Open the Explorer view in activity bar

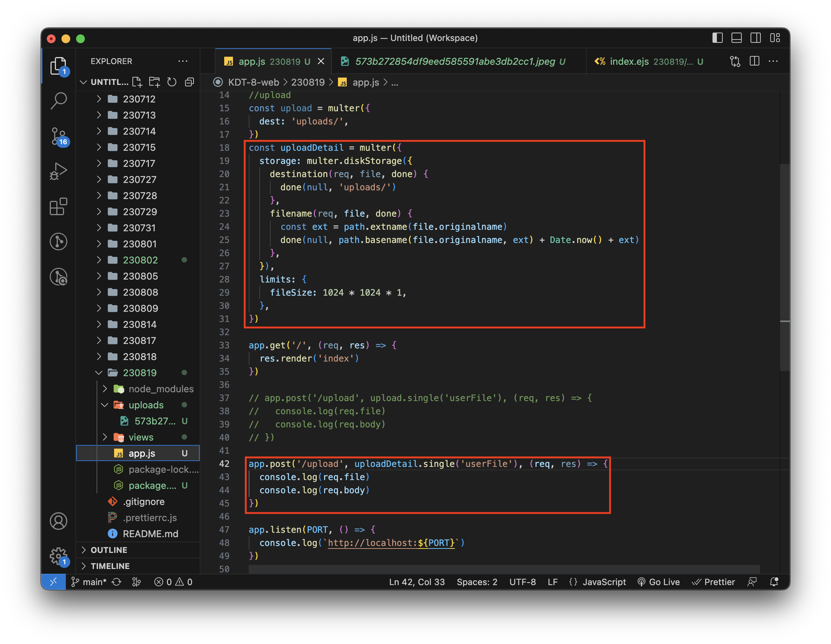pos(58,66)
